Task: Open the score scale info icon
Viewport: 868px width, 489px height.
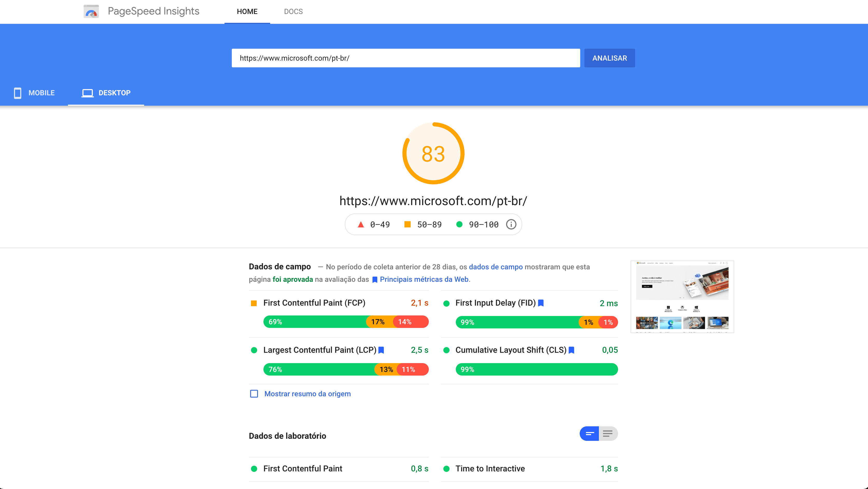Action: (x=511, y=225)
